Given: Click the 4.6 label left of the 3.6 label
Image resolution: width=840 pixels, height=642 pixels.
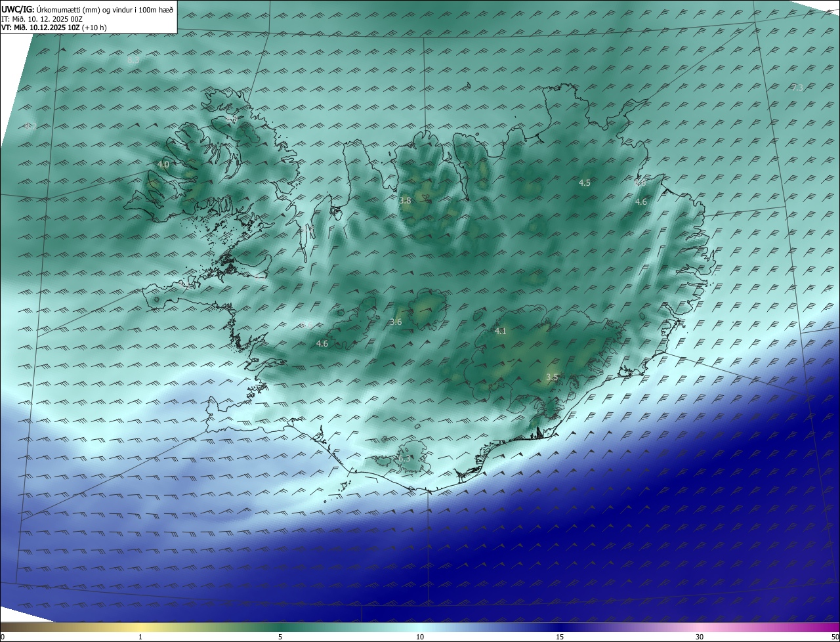Looking at the screenshot, I should [x=322, y=343].
